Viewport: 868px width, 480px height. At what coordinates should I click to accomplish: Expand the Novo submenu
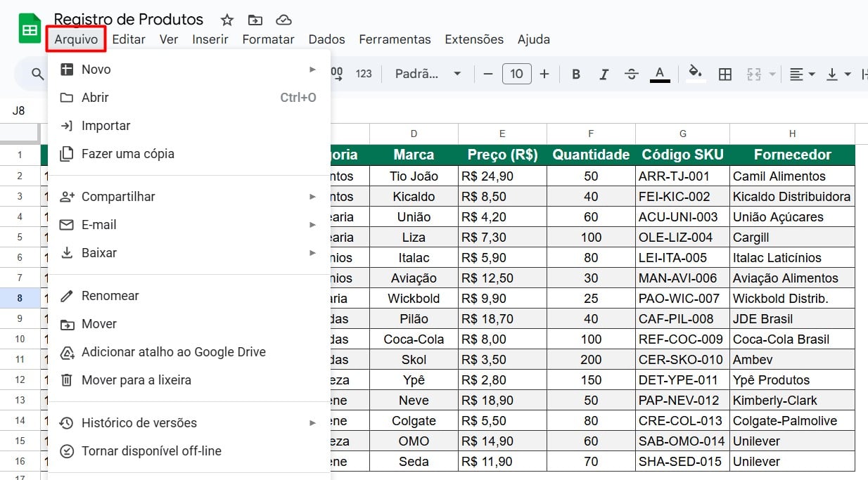(x=189, y=70)
